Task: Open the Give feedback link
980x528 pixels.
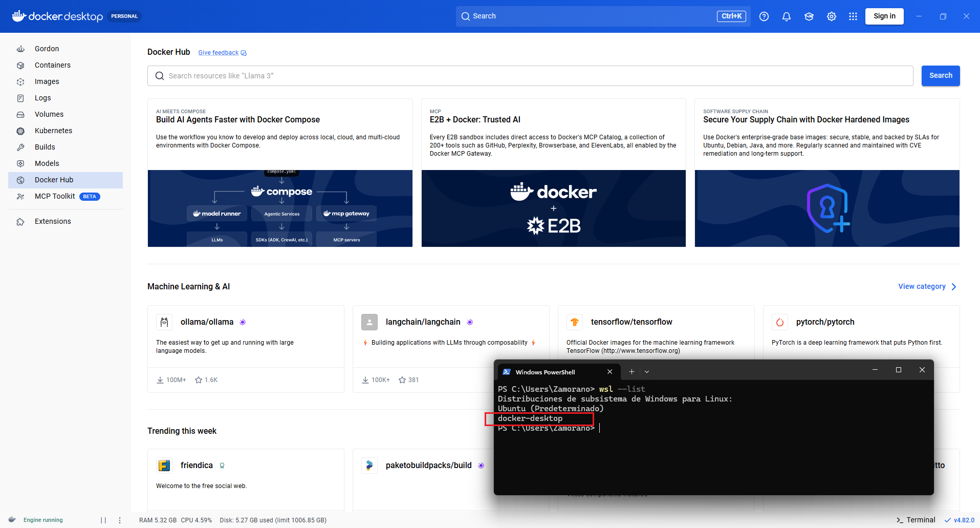Action: tap(222, 53)
